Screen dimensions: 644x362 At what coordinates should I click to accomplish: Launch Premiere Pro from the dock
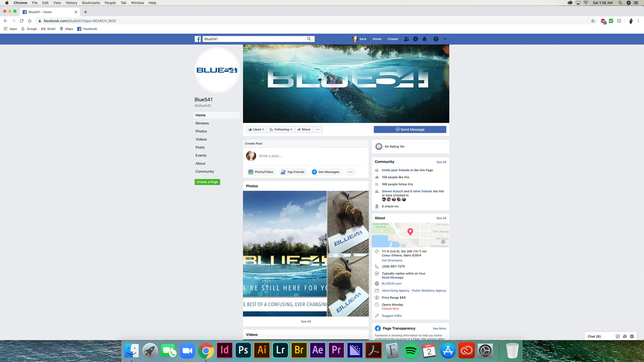coord(336,350)
